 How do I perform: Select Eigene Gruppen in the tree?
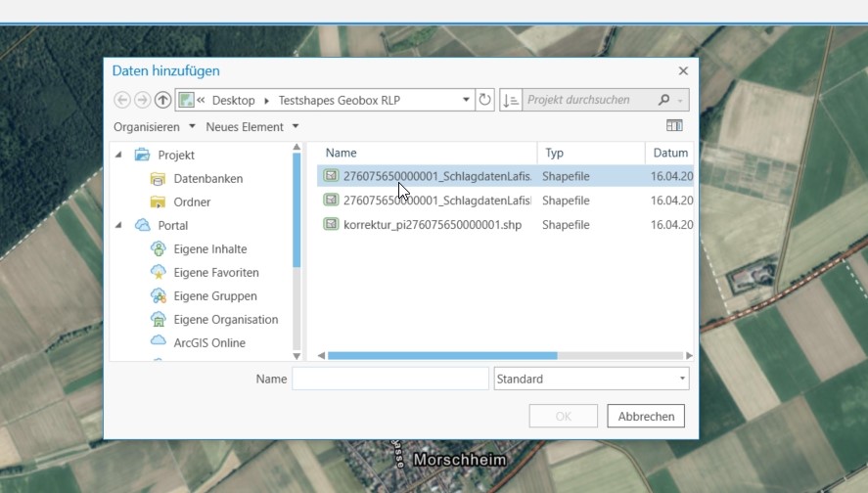(x=215, y=296)
